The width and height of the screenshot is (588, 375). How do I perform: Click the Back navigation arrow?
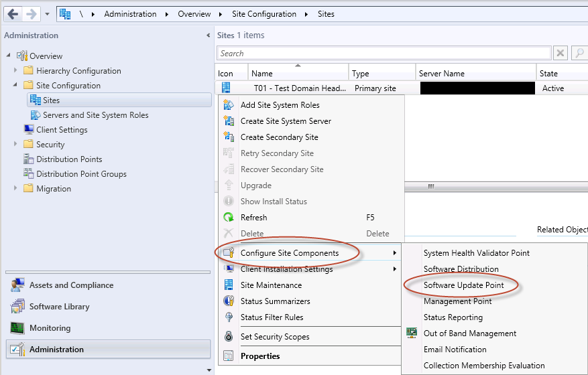(x=13, y=14)
